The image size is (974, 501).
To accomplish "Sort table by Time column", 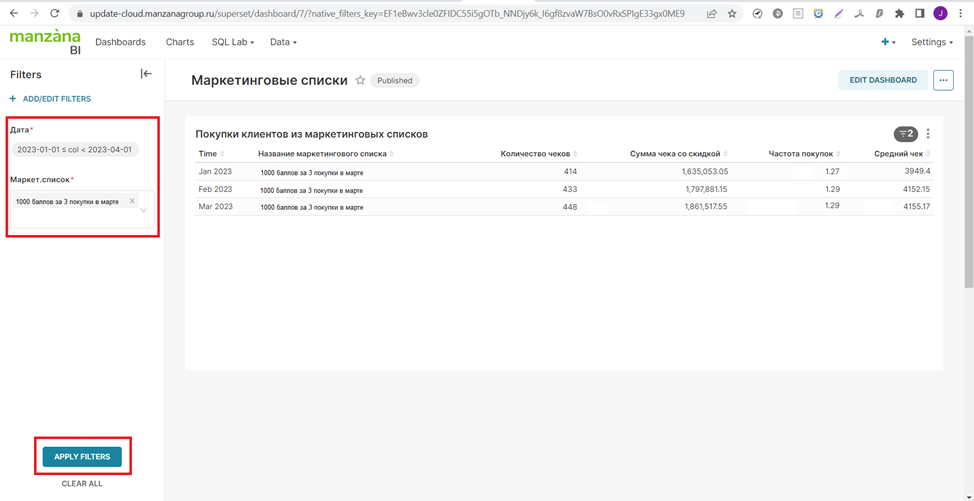I will click(208, 154).
